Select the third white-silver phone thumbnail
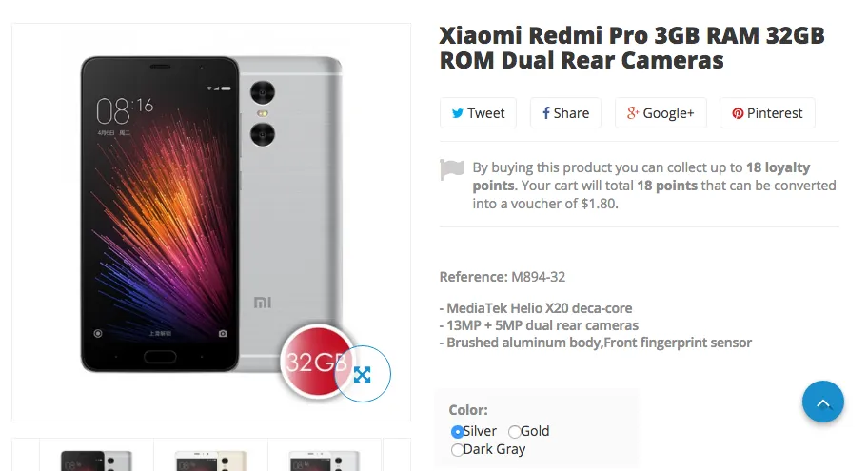 (325, 459)
